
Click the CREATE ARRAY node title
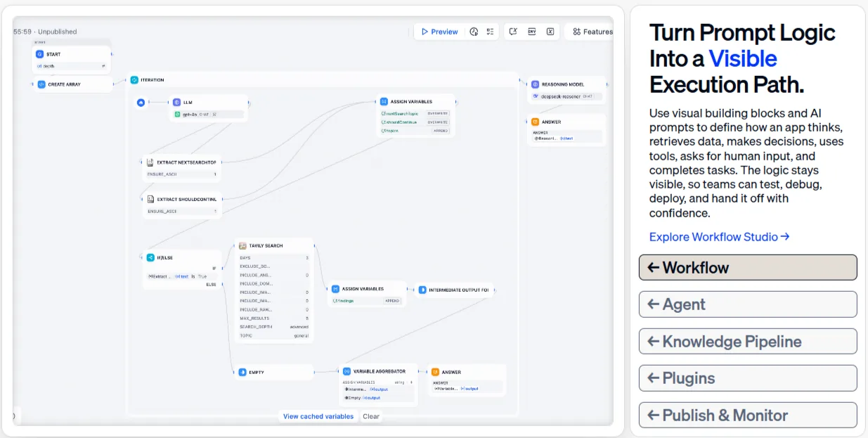tap(65, 84)
